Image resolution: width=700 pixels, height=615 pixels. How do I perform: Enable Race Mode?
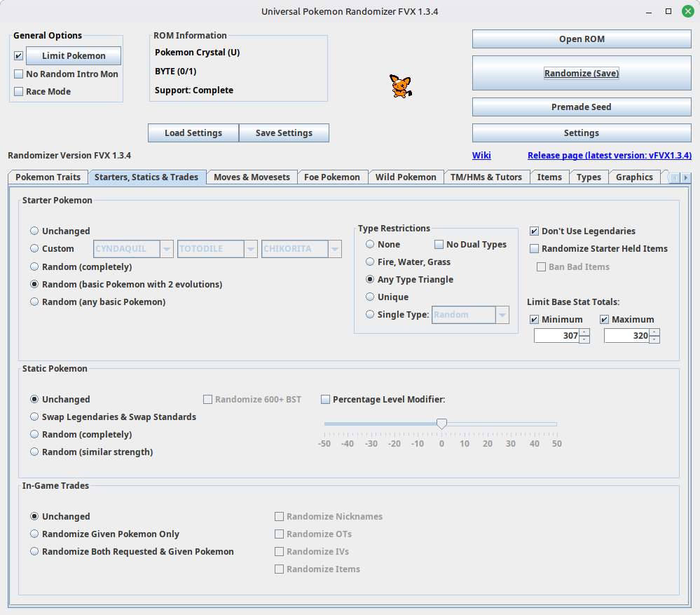coord(17,91)
